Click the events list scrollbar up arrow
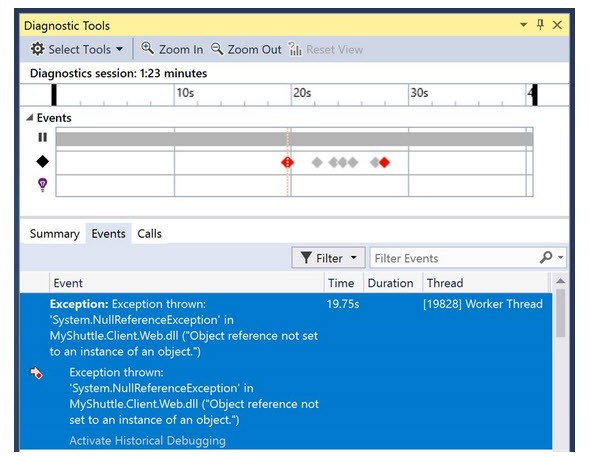The height and width of the screenshot is (456, 589). tap(560, 281)
